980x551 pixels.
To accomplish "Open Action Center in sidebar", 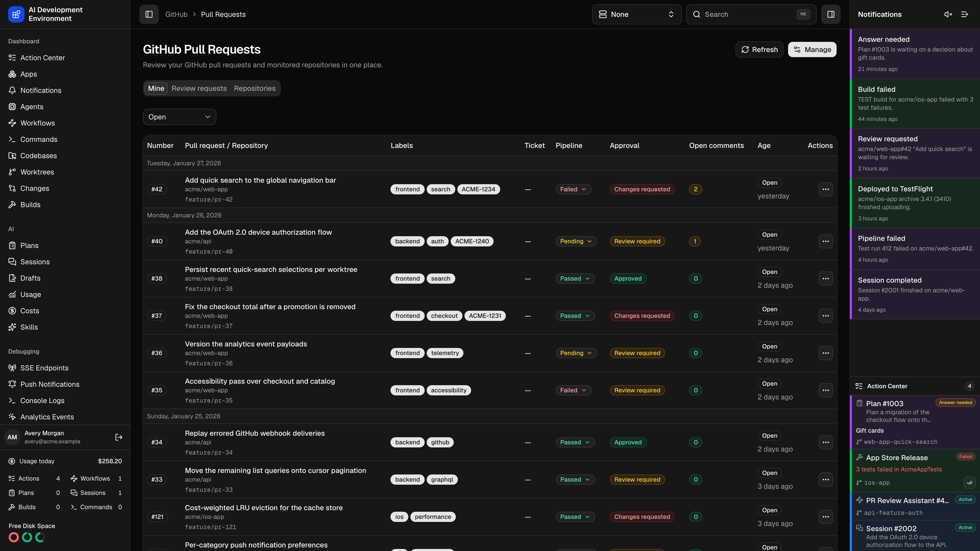I will pos(65,58).
